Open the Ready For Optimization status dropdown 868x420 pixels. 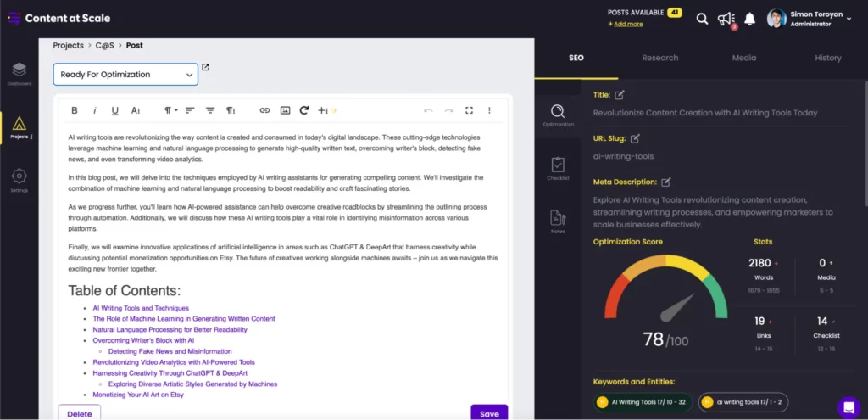tap(125, 75)
